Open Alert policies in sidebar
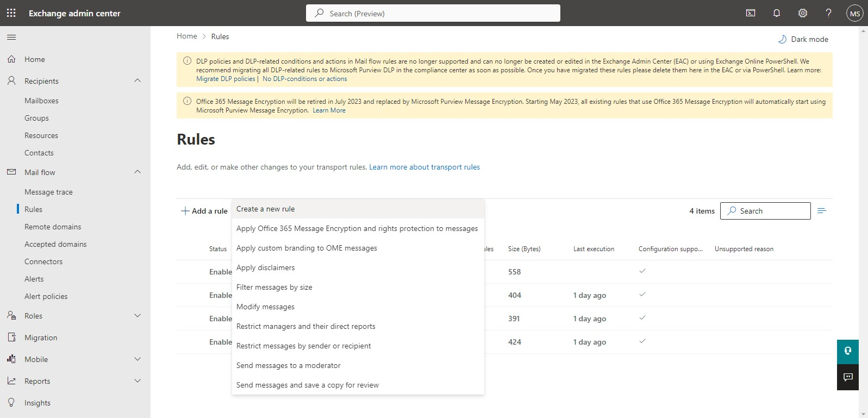 point(46,296)
